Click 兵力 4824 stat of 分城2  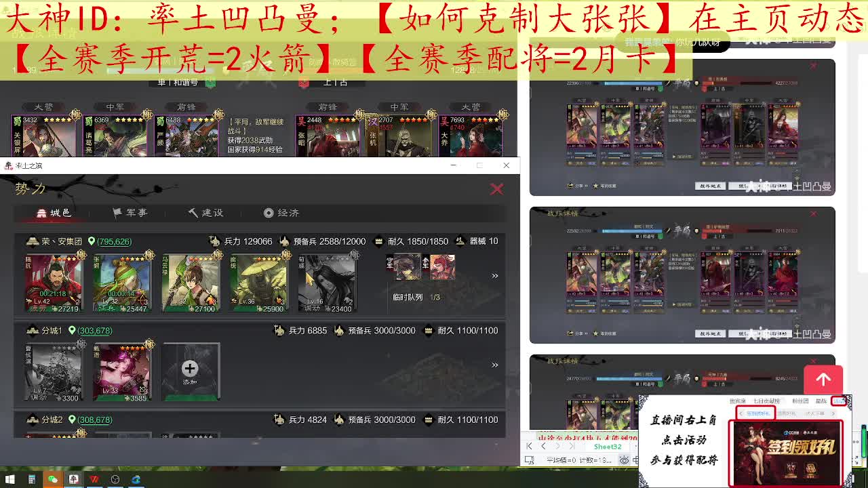coord(300,420)
